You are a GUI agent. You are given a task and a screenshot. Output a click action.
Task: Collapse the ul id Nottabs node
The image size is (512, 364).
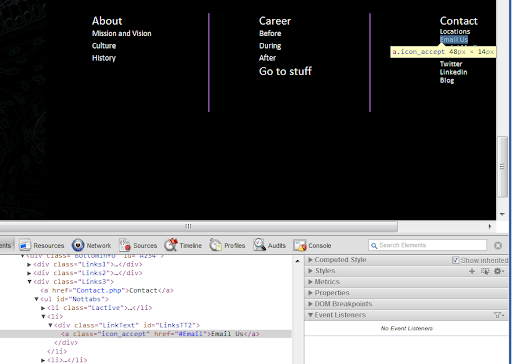click(36, 299)
